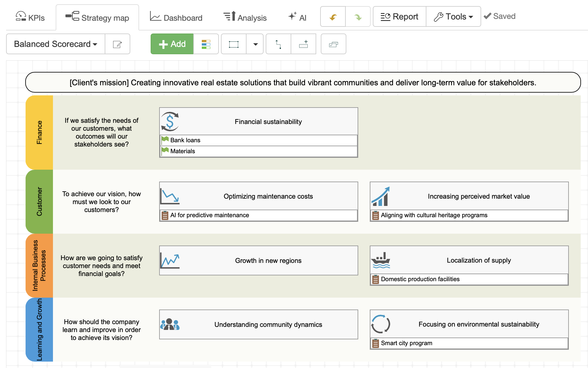Select the yellow Finance perspective band

pyautogui.click(x=39, y=133)
